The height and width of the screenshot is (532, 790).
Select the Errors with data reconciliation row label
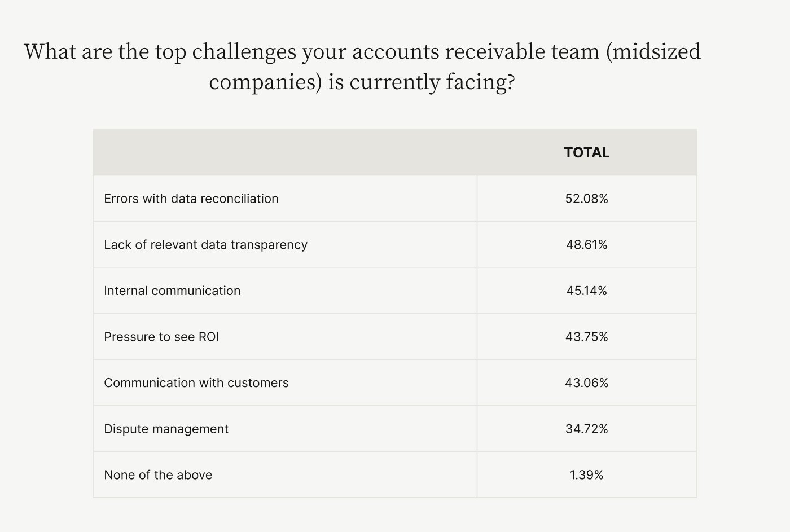click(191, 199)
